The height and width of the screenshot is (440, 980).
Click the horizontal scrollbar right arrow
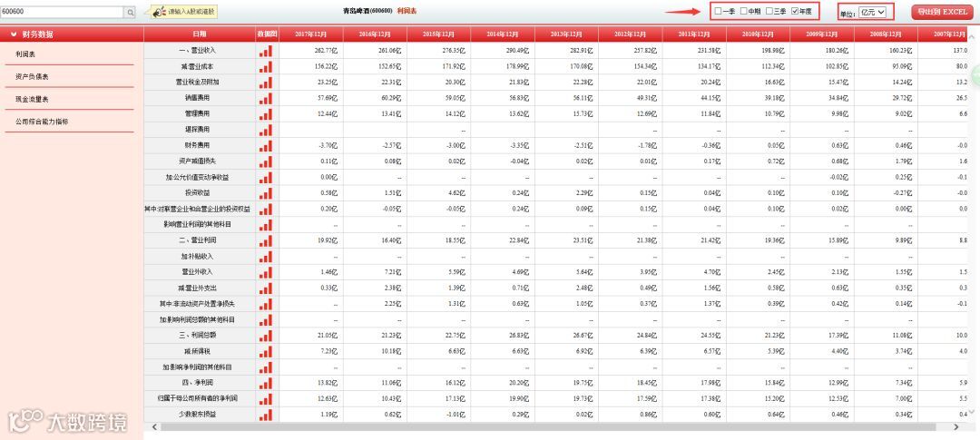click(x=956, y=427)
